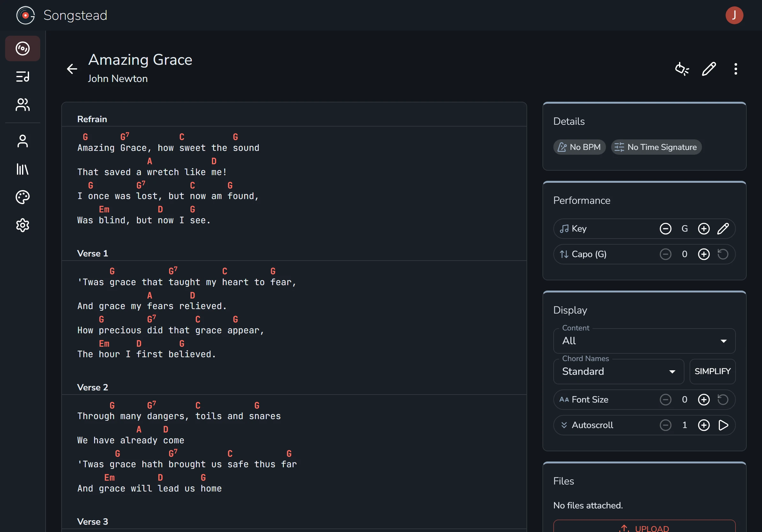
Task: Edit the Key with its pencil icon
Action: 723,228
